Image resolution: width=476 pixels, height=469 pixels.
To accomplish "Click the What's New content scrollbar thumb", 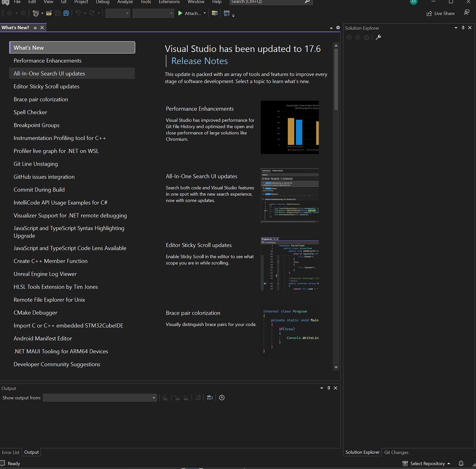I will coord(336,79).
